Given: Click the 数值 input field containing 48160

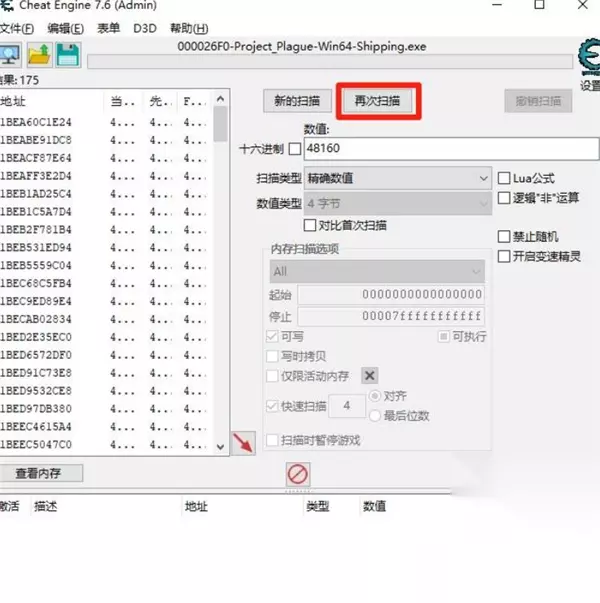Looking at the screenshot, I should (451, 148).
